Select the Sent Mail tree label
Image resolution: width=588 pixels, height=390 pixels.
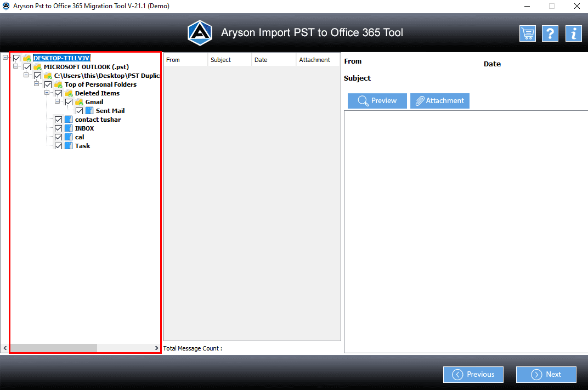(x=110, y=111)
